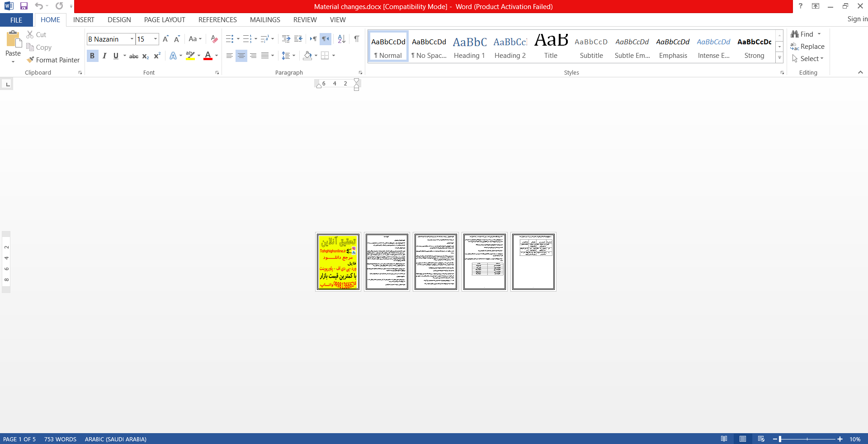Click the 753 WORDS status indicator
This screenshot has width=868, height=444.
click(x=60, y=439)
